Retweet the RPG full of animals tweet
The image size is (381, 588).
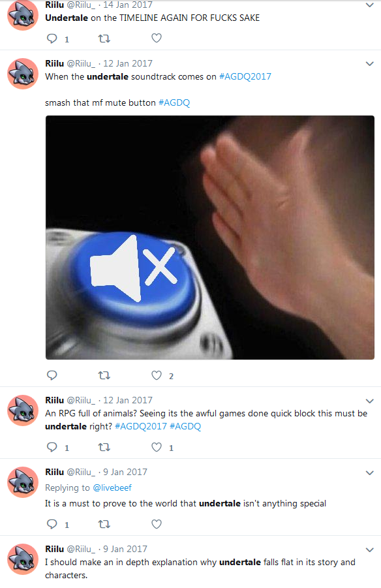104,447
